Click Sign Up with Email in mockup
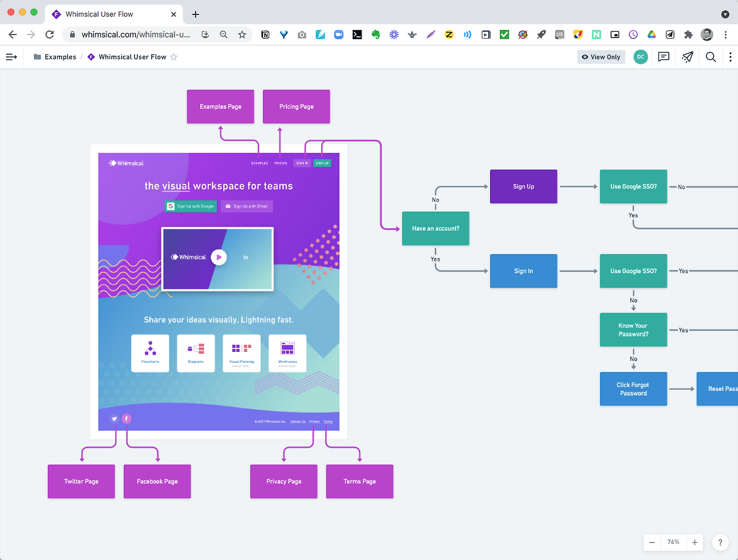The width and height of the screenshot is (738, 560). (247, 206)
